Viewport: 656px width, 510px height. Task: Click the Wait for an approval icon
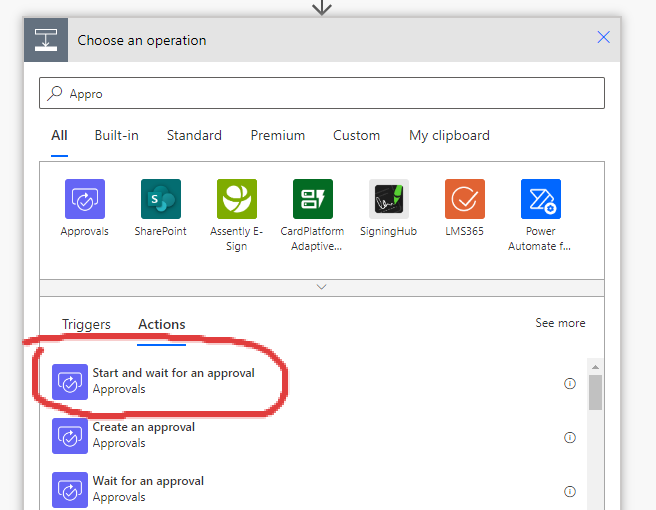(x=70, y=490)
